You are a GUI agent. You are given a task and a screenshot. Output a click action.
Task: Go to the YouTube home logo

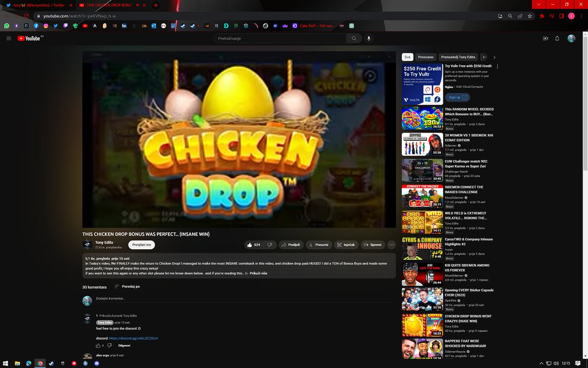click(x=29, y=38)
